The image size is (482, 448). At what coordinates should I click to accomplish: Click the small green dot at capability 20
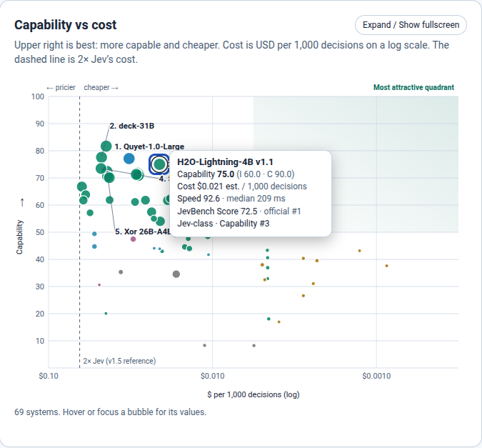pos(106,314)
